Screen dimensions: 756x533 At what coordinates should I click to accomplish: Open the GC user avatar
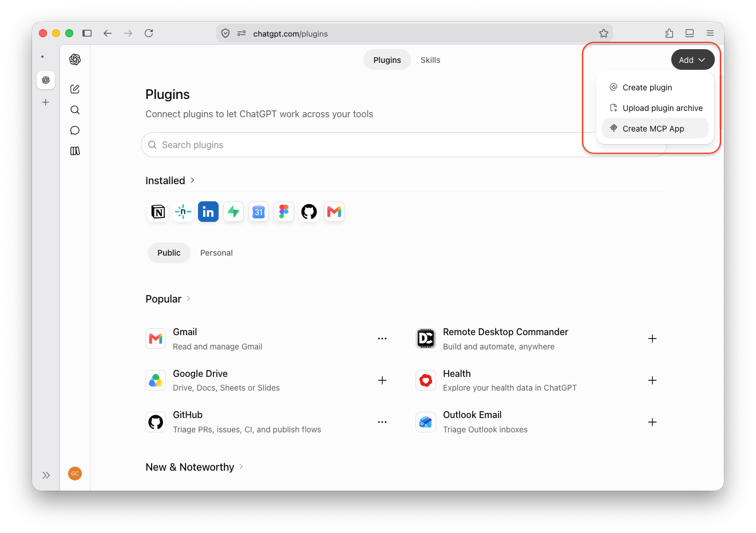pyautogui.click(x=75, y=474)
